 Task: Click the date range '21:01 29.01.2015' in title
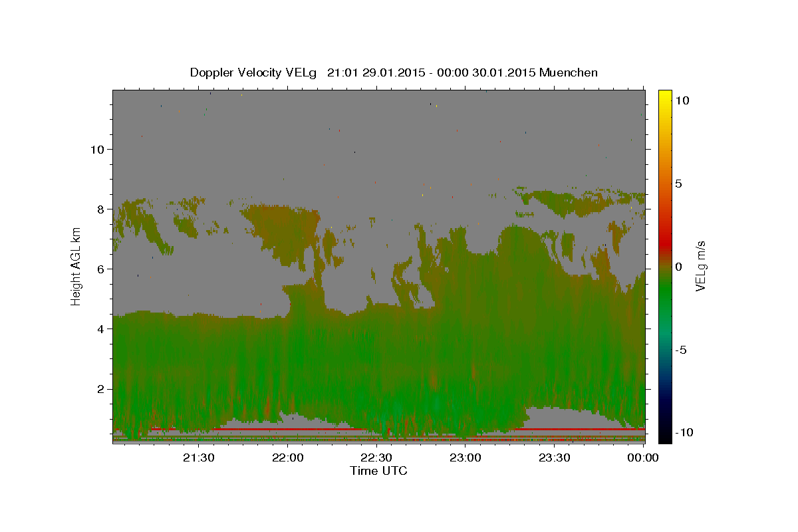(x=374, y=72)
